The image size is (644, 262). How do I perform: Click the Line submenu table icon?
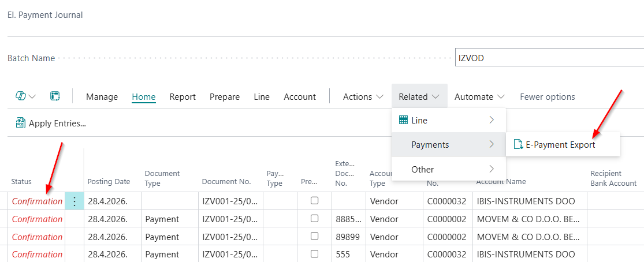pos(403,120)
